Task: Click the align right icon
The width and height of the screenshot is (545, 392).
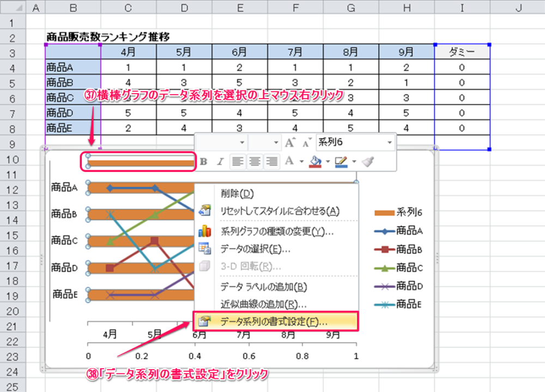Action: click(x=271, y=161)
